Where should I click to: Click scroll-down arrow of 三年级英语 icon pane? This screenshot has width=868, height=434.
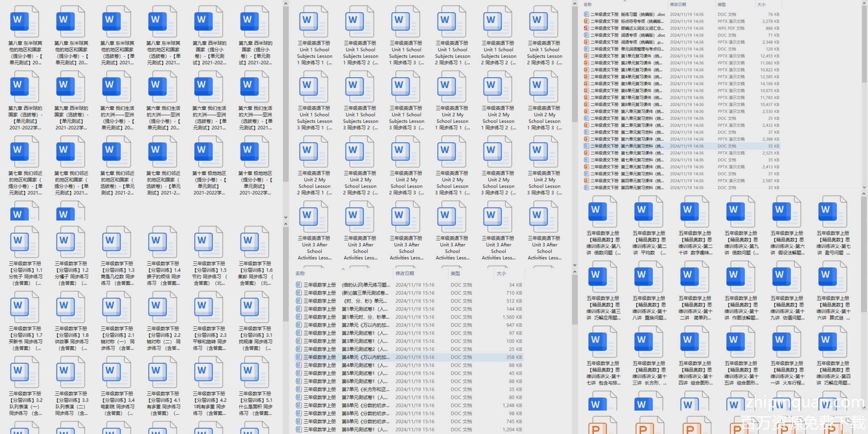(x=575, y=265)
